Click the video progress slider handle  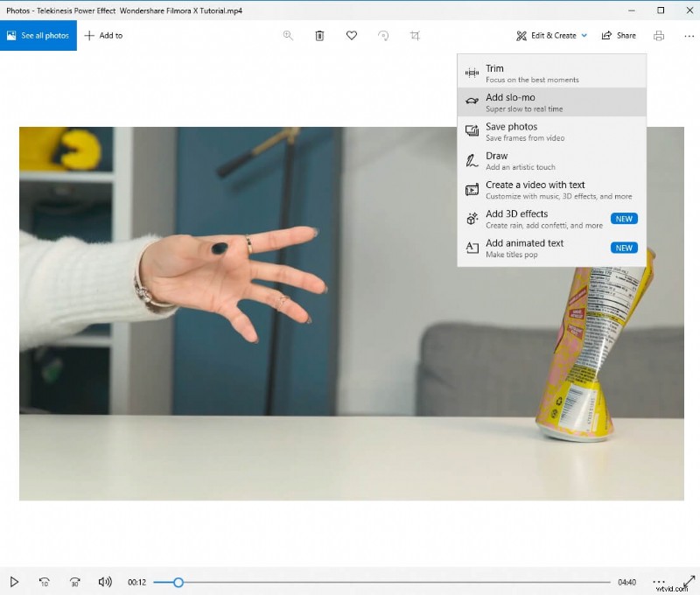tap(178, 581)
